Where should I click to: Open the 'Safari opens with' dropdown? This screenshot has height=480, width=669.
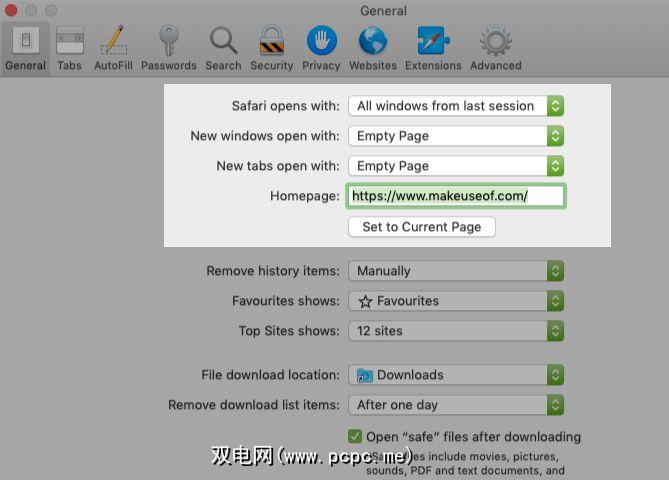[x=456, y=106]
